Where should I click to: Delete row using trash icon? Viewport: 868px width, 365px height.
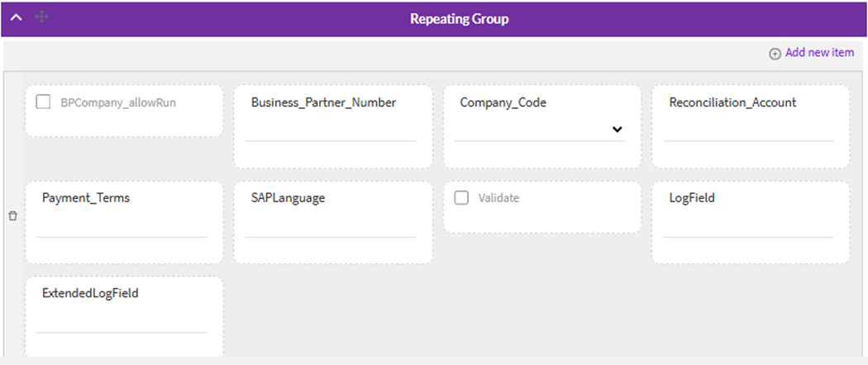(12, 216)
